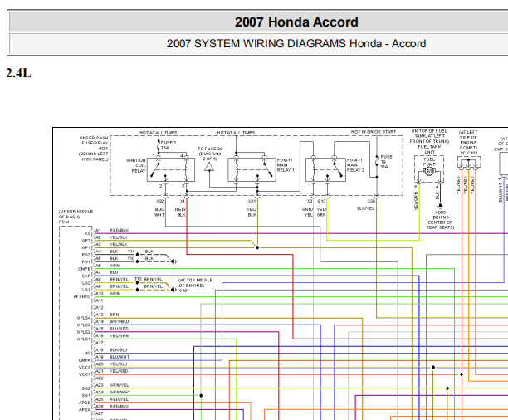Click "HOT AT ALL TIMES" above Fuse 2
508x420 pixels.
point(159,133)
